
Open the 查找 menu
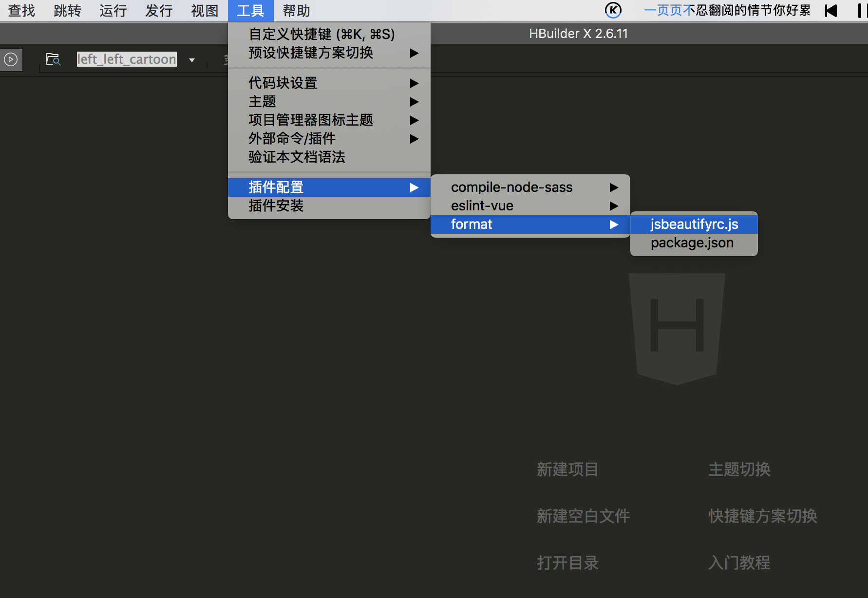(x=21, y=11)
